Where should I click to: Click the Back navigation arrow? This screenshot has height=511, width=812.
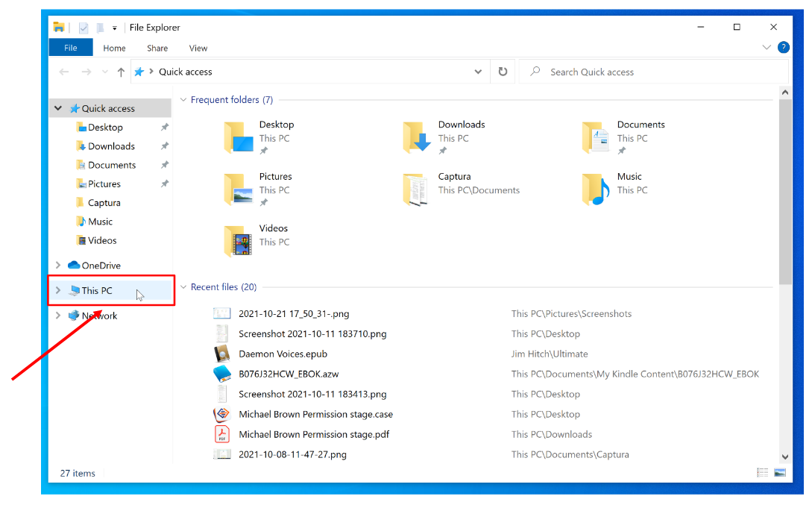click(x=63, y=72)
